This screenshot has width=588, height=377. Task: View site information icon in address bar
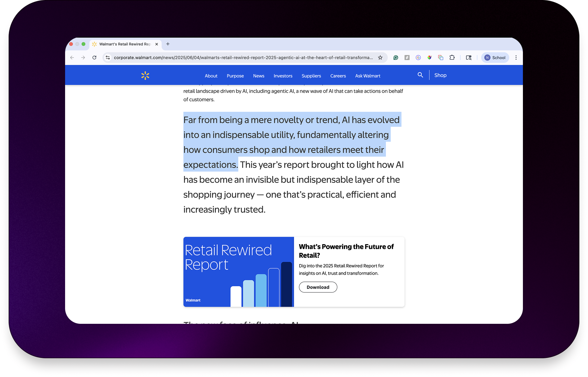pyautogui.click(x=108, y=58)
